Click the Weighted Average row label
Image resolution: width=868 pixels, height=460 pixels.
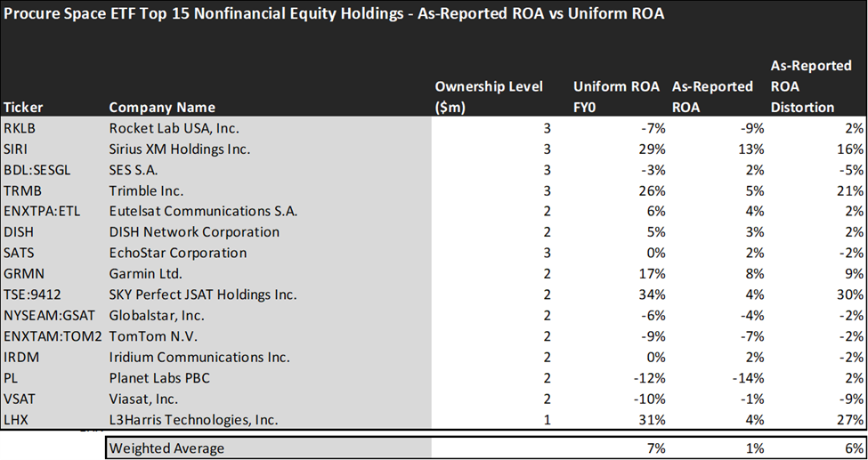coord(166,448)
